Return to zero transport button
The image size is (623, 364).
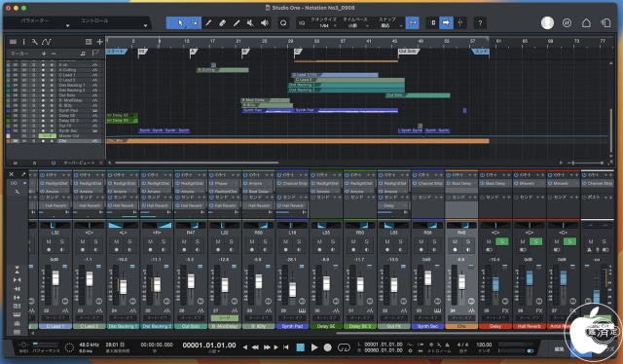[x=285, y=347]
